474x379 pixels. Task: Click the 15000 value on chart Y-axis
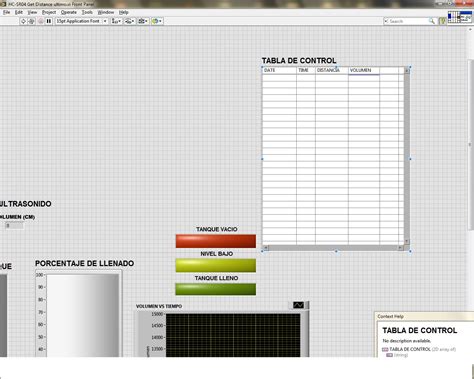(157, 314)
